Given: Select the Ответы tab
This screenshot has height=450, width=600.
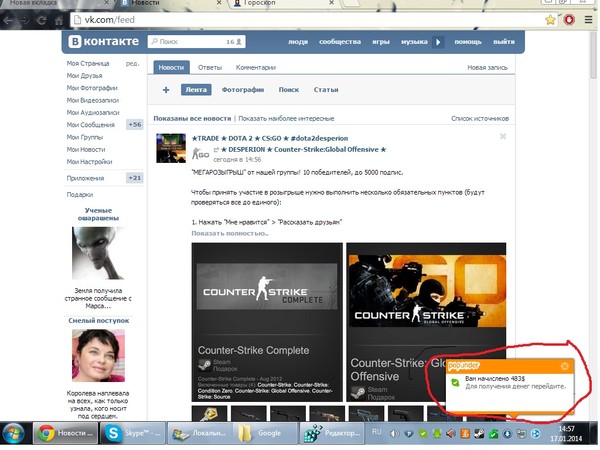Looking at the screenshot, I should click(x=210, y=67).
